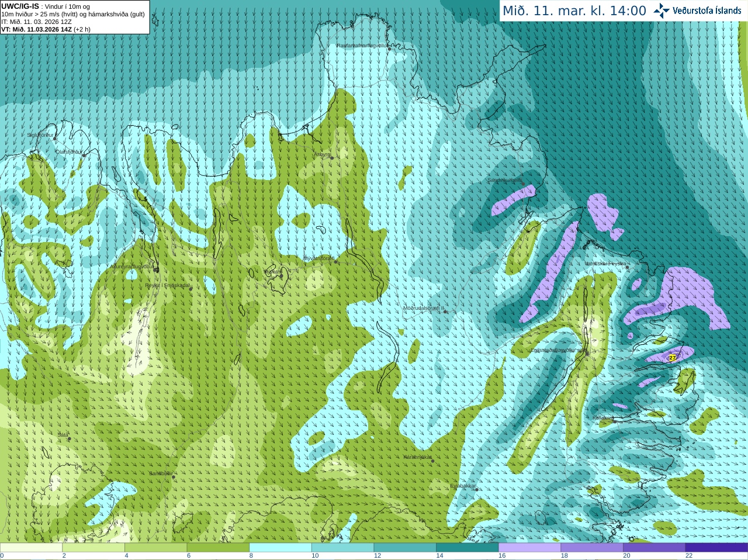The image size is (748, 560).
Task: Click the 'Reykir í Fnjóskadal' station label
Action: [x=168, y=285]
